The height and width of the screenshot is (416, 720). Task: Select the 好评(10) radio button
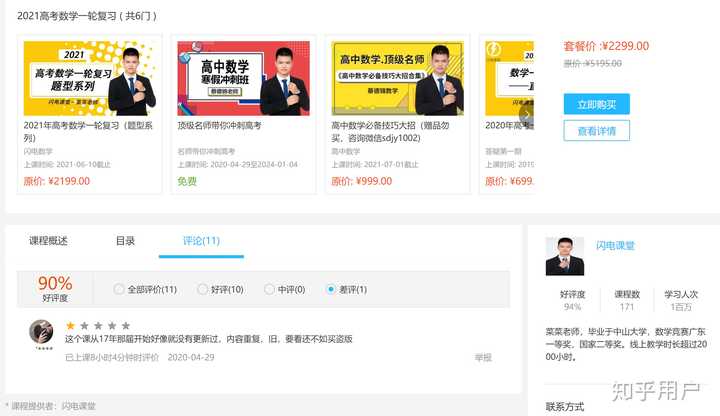(202, 289)
